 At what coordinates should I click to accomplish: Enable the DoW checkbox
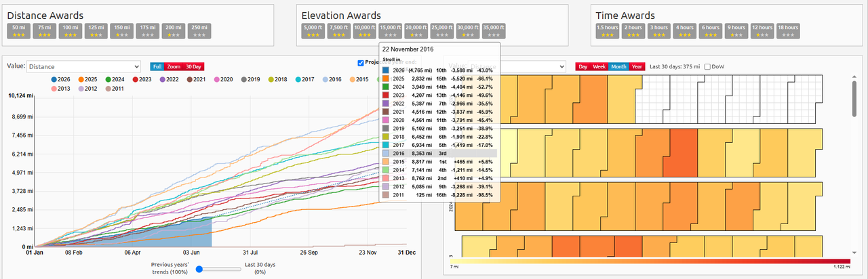click(x=708, y=66)
